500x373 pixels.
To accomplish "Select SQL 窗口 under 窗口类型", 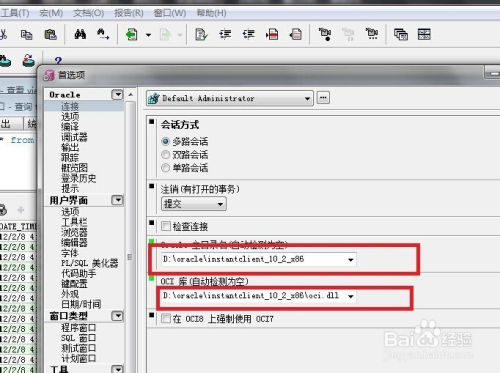I will [x=78, y=338].
